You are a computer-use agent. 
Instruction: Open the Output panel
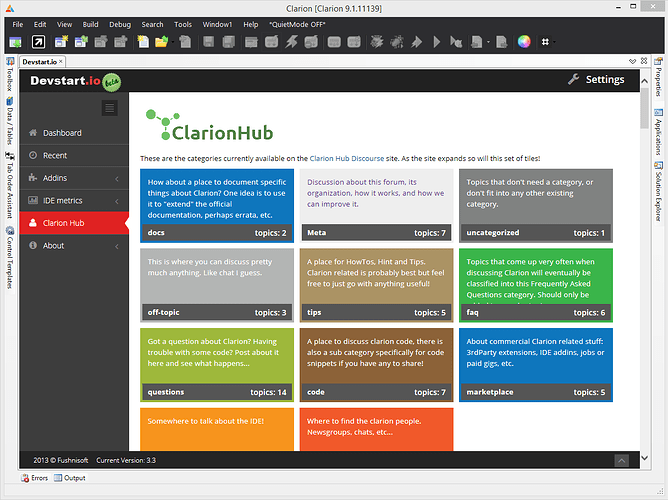(x=70, y=478)
